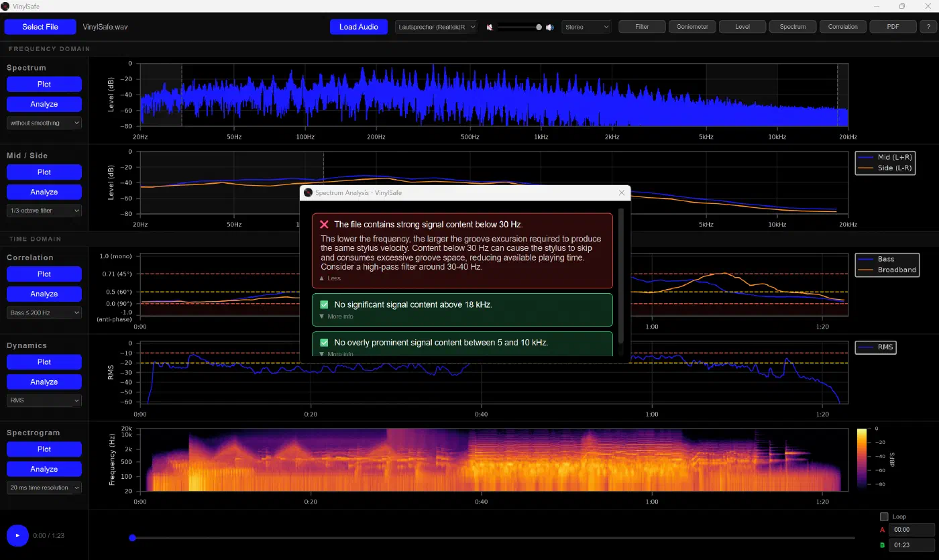The image size is (939, 560).
Task: Expand More info for the 18 kHz result
Action: coord(336,317)
